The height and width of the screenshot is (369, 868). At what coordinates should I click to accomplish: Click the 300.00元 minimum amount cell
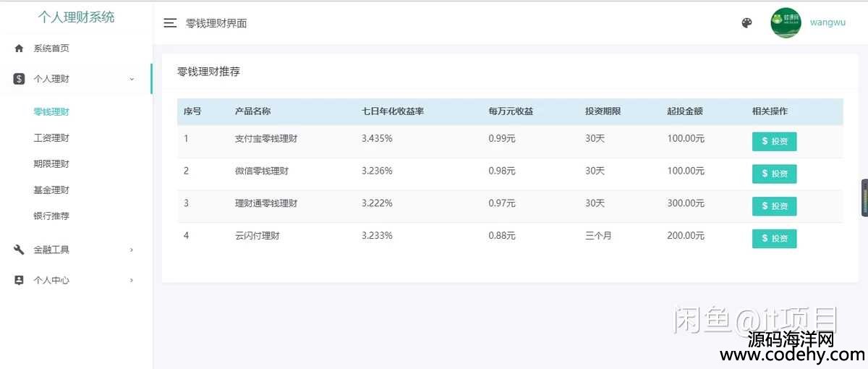[x=686, y=203]
